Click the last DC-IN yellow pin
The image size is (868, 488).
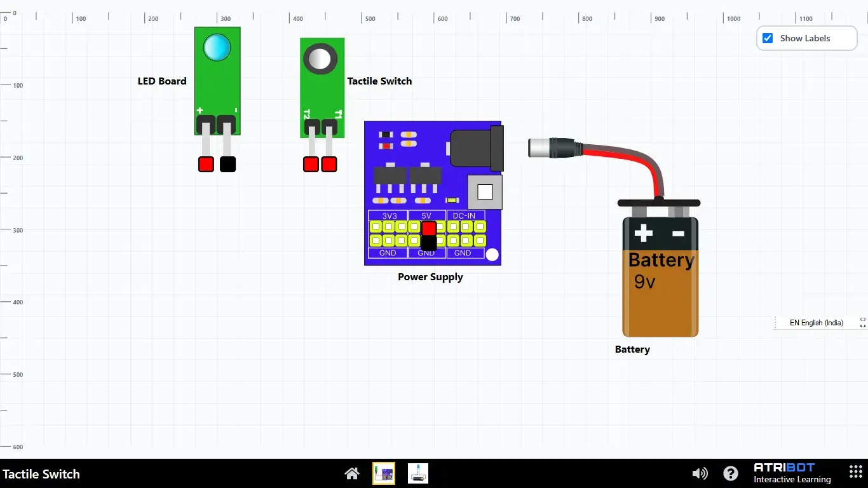coord(480,226)
